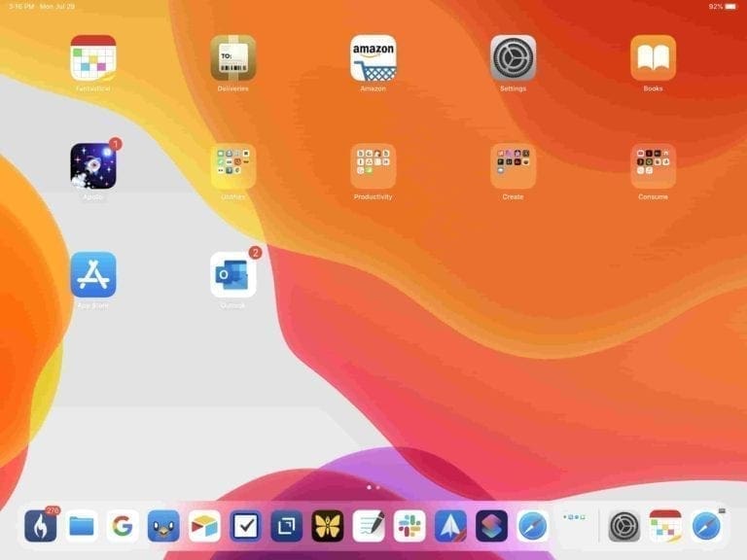Launch Slack from the dock
Viewport: 747px width, 560px height.
pos(409,526)
